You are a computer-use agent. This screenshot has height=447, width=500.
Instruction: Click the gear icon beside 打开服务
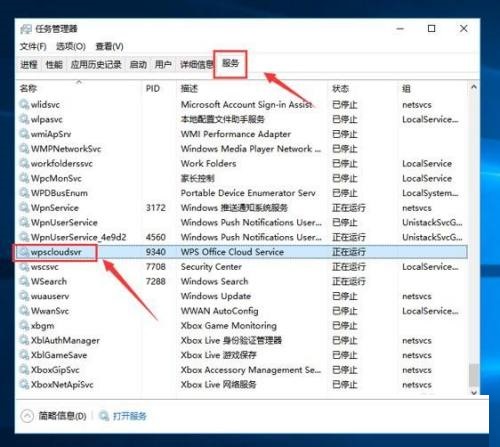[104, 416]
